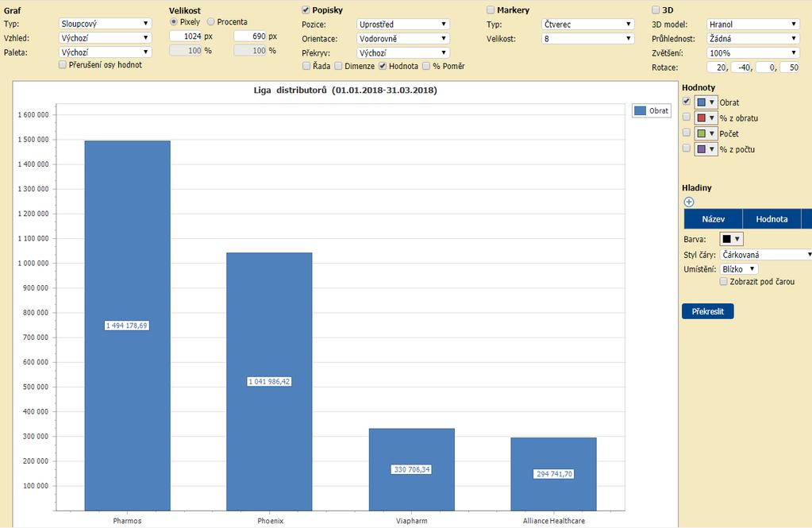Enable the 3D checkbox
The height and width of the screenshot is (528, 812).
[656, 10]
